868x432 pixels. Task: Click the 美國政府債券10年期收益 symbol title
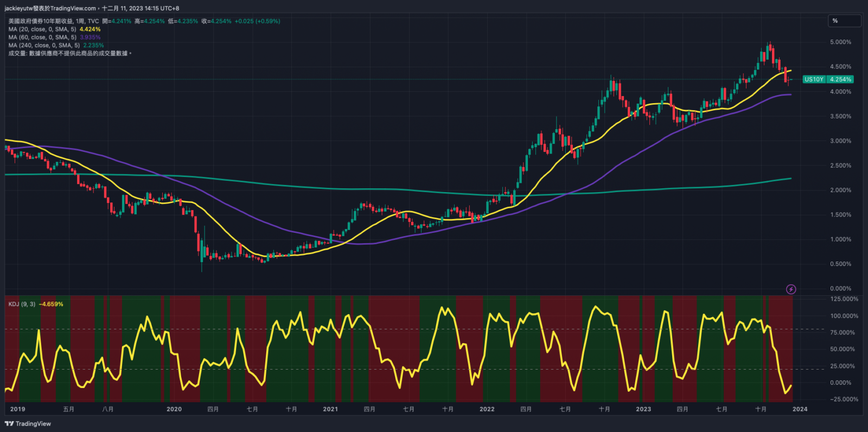tap(41, 21)
